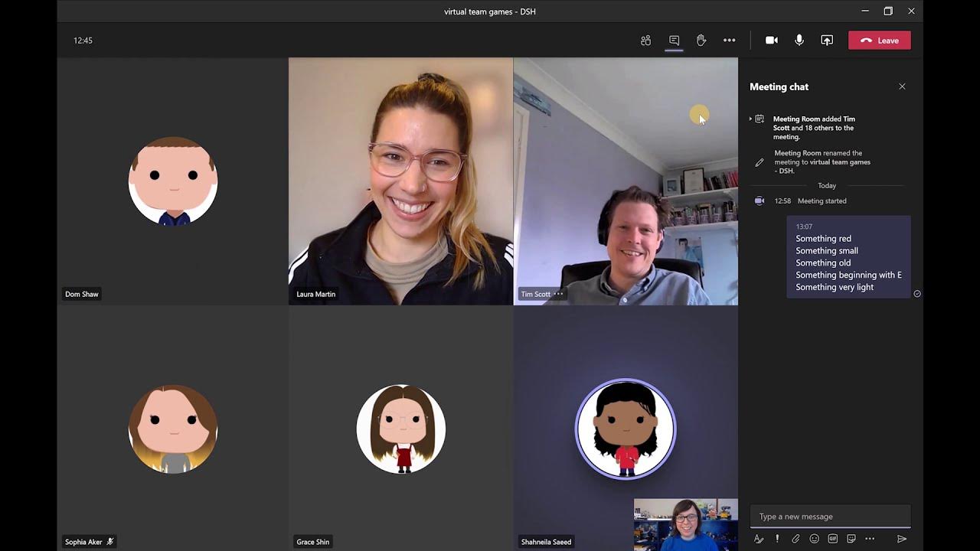Mute the microphone

(x=799, y=41)
